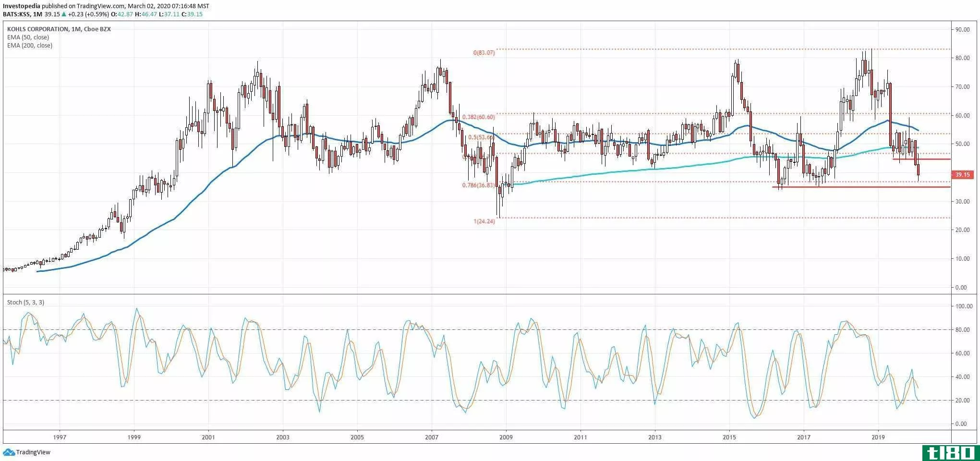Click the TradingView logo at bottom left
980x461 pixels.
click(27, 452)
